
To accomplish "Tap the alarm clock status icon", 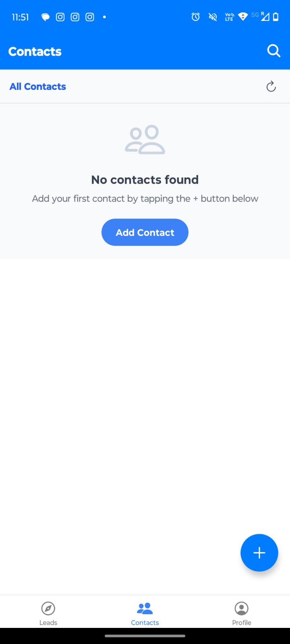I will coord(195,17).
